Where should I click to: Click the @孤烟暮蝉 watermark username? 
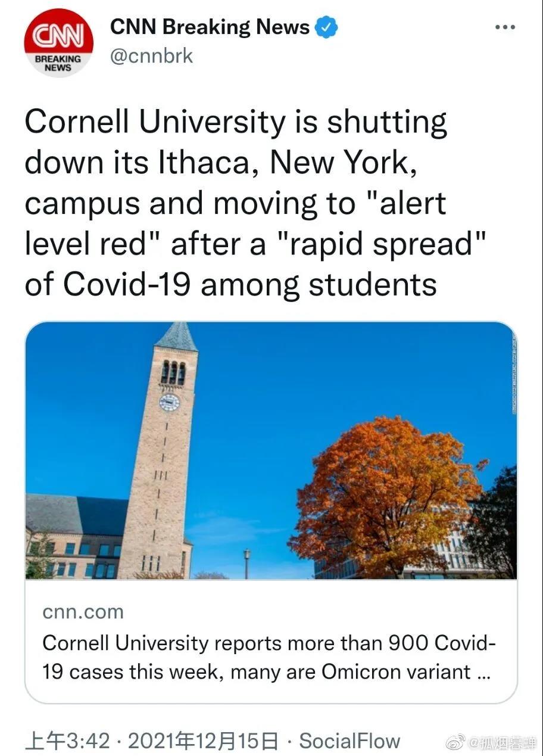coord(503,743)
